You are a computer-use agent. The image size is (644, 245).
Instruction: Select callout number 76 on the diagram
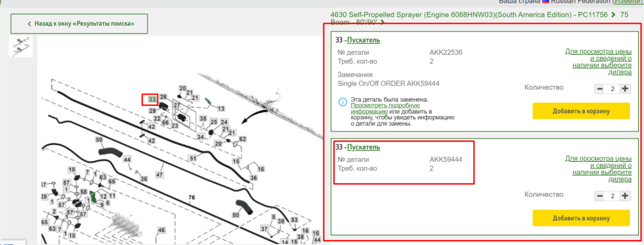click(x=191, y=197)
